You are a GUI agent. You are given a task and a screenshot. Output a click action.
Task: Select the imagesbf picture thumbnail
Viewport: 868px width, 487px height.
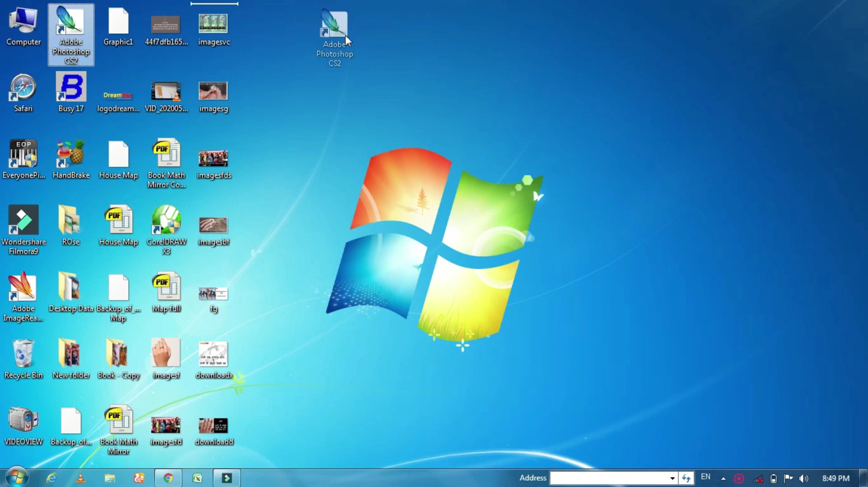click(x=214, y=231)
